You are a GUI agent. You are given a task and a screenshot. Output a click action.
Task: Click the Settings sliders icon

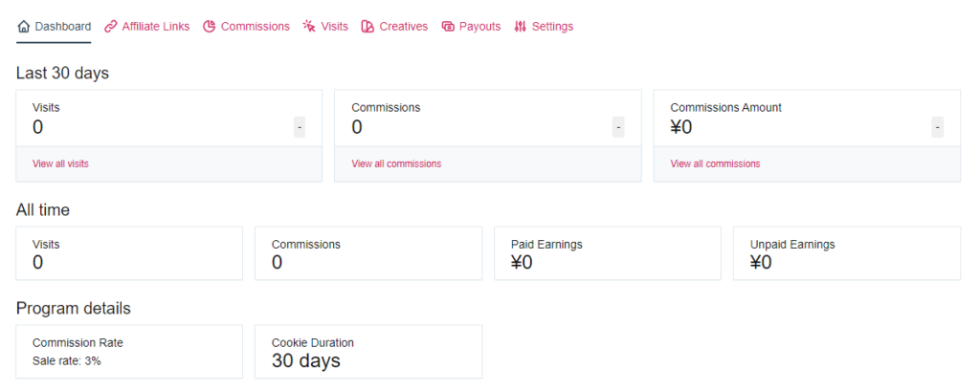[x=520, y=27]
